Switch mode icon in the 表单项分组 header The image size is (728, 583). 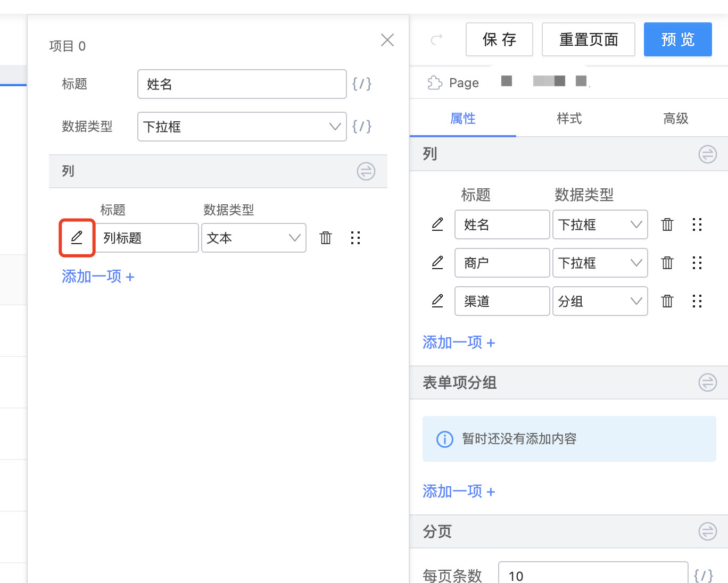coord(708,382)
